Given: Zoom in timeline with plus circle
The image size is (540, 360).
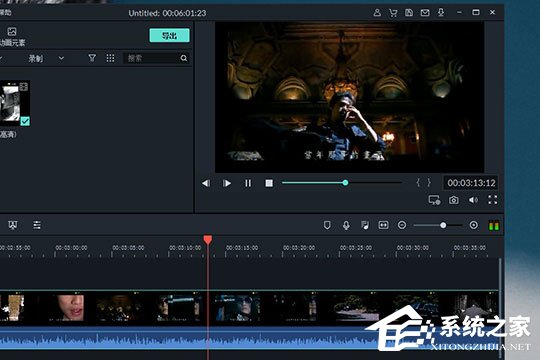Looking at the screenshot, I should [474, 225].
